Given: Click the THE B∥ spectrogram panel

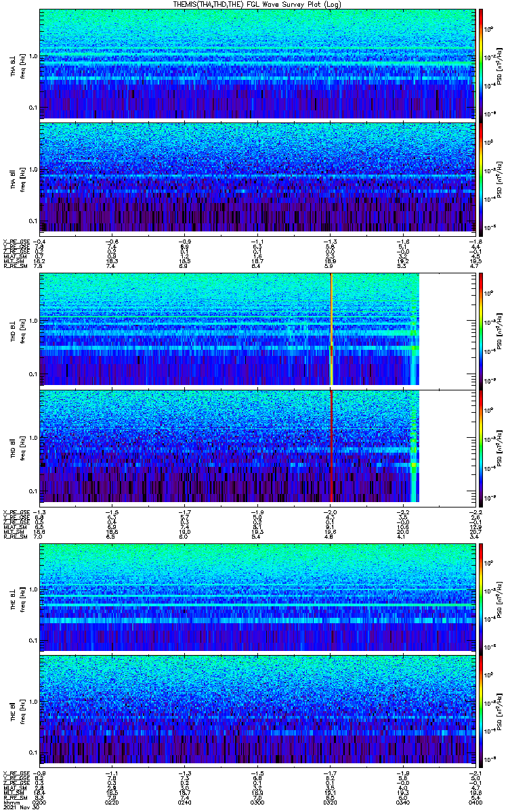Looking at the screenshot, I should point(257,710).
